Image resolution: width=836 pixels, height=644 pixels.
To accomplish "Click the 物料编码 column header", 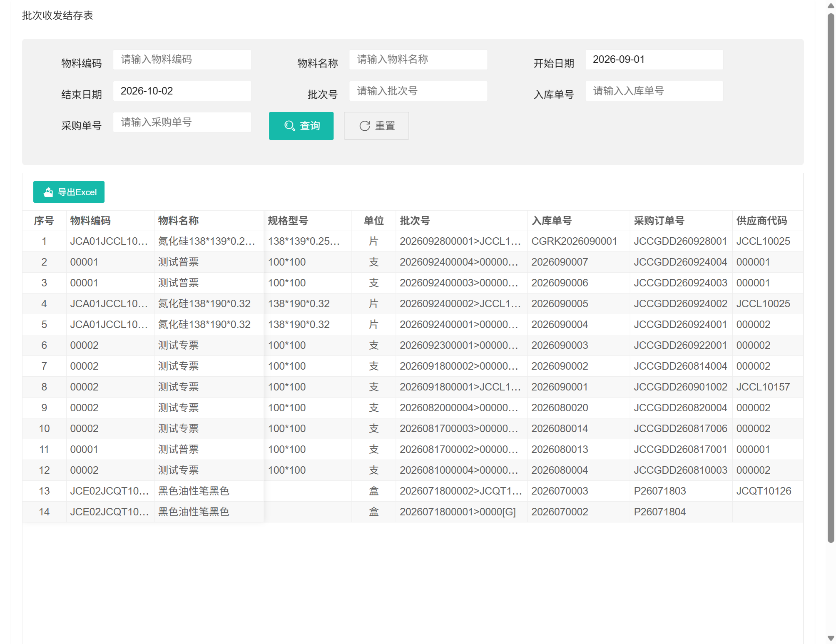I will point(110,221).
